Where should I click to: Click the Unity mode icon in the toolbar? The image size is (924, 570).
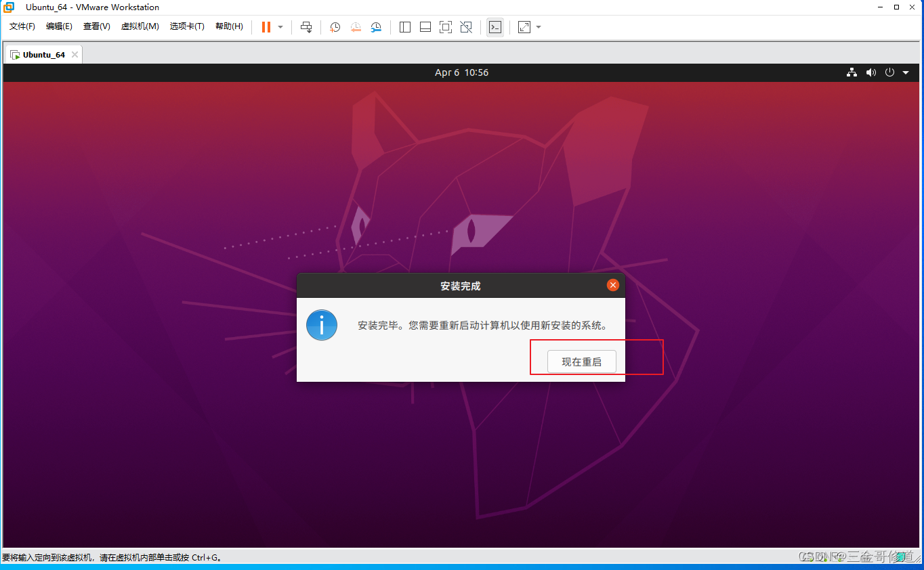click(x=466, y=27)
